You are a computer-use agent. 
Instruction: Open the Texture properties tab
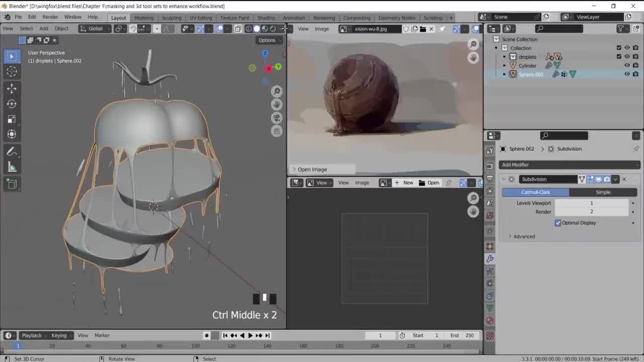(490, 335)
